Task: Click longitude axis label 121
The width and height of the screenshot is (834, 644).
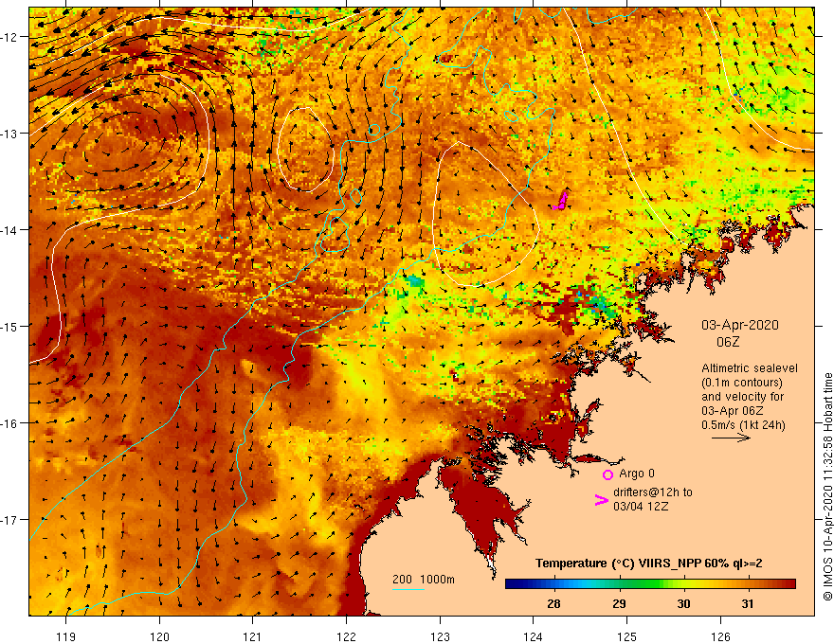Action: [253, 636]
